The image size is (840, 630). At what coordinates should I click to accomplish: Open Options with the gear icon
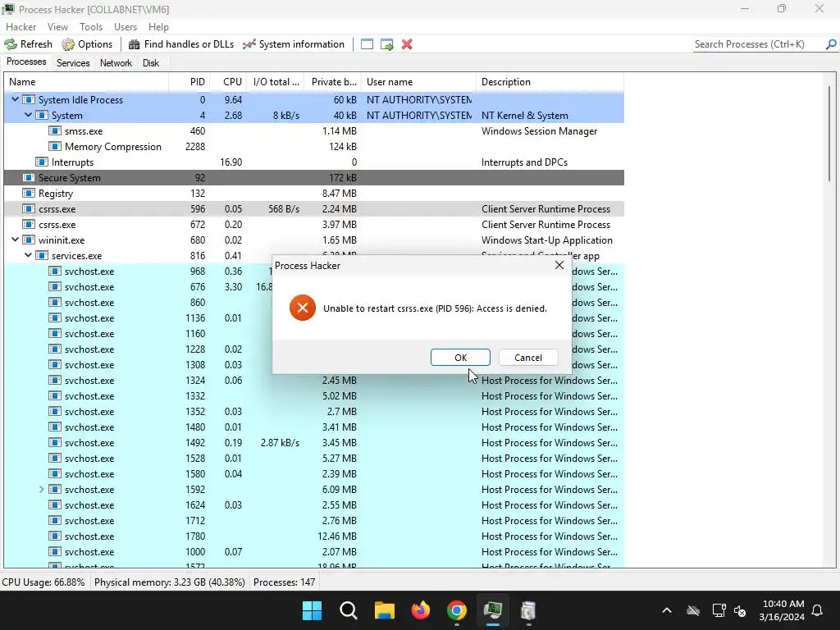coord(68,44)
